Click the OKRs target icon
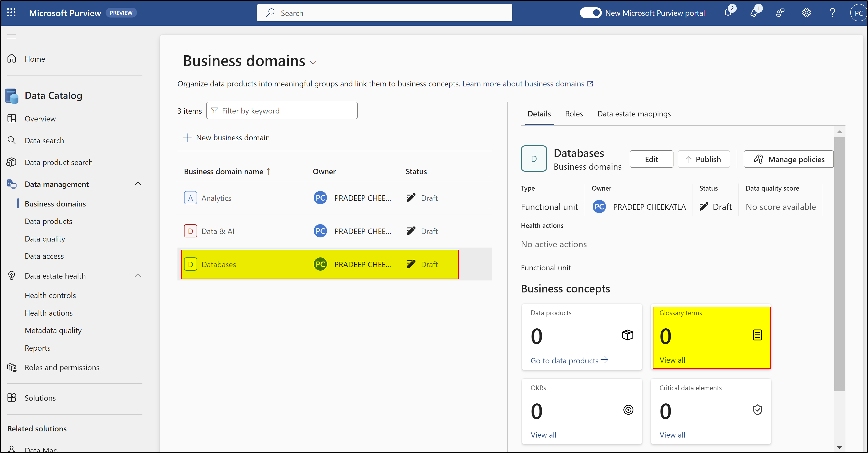868x453 pixels. click(628, 410)
